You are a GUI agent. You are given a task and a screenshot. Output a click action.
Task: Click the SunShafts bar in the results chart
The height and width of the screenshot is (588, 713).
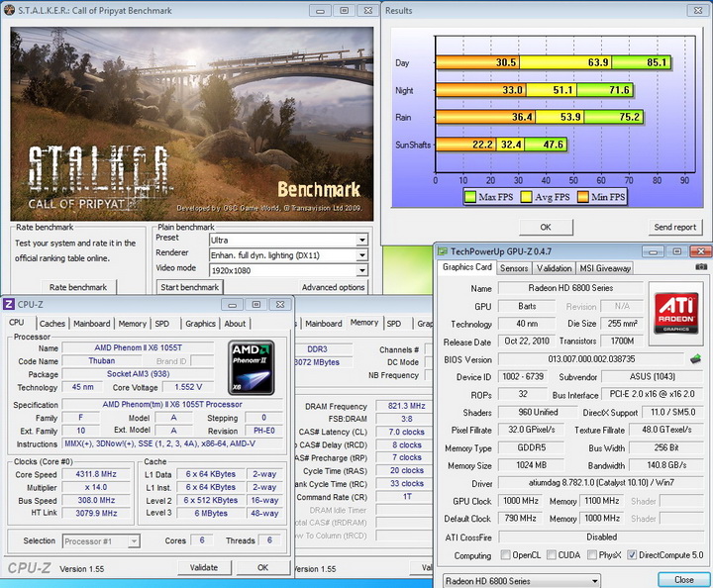click(x=501, y=145)
